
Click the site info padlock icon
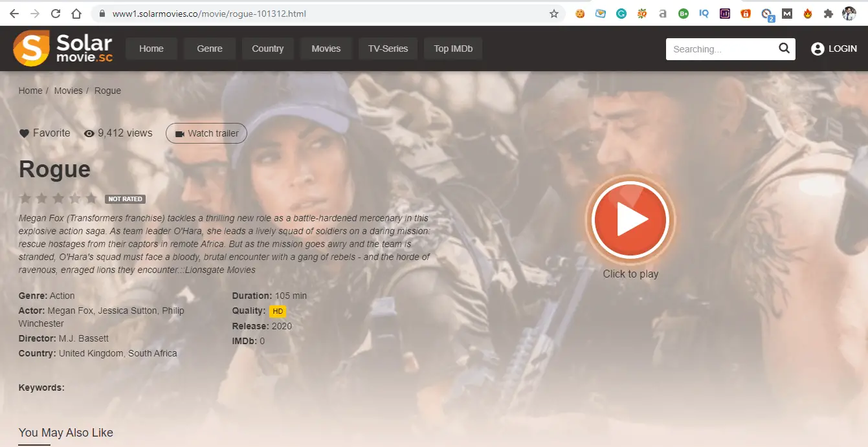102,14
